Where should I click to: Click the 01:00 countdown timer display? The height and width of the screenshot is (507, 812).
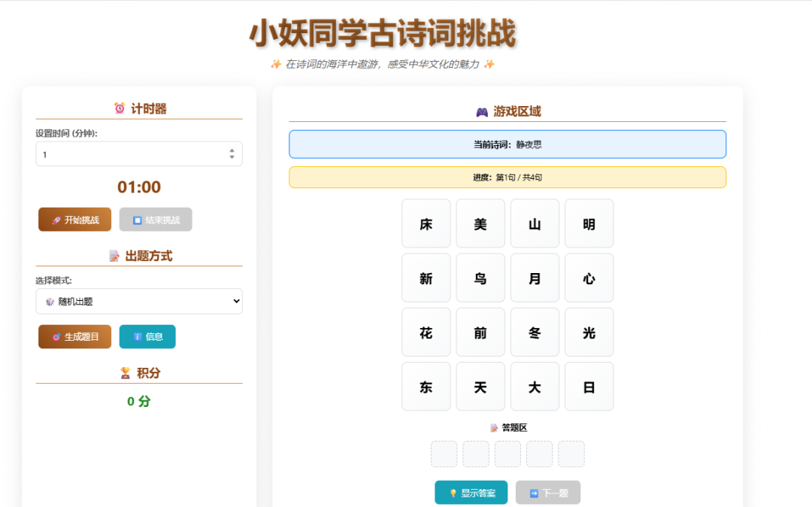tap(139, 187)
